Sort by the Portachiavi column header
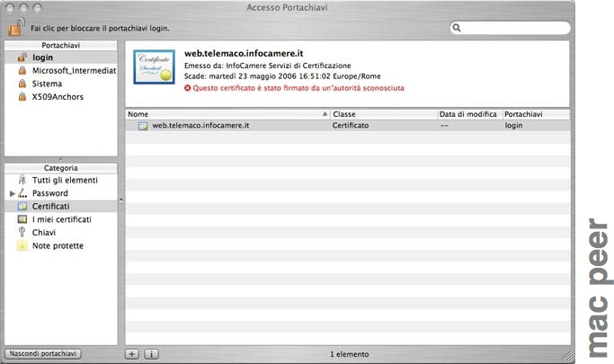This screenshot has height=364, width=614. (536, 114)
